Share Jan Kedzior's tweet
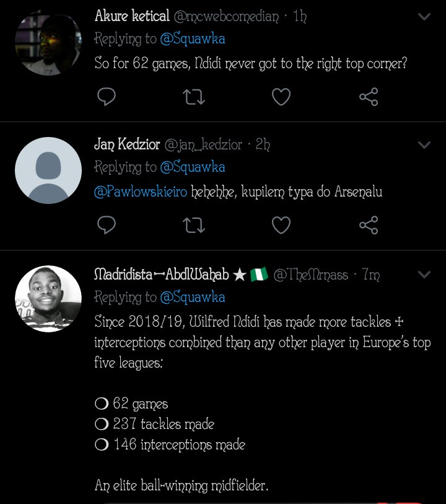 [x=369, y=225]
